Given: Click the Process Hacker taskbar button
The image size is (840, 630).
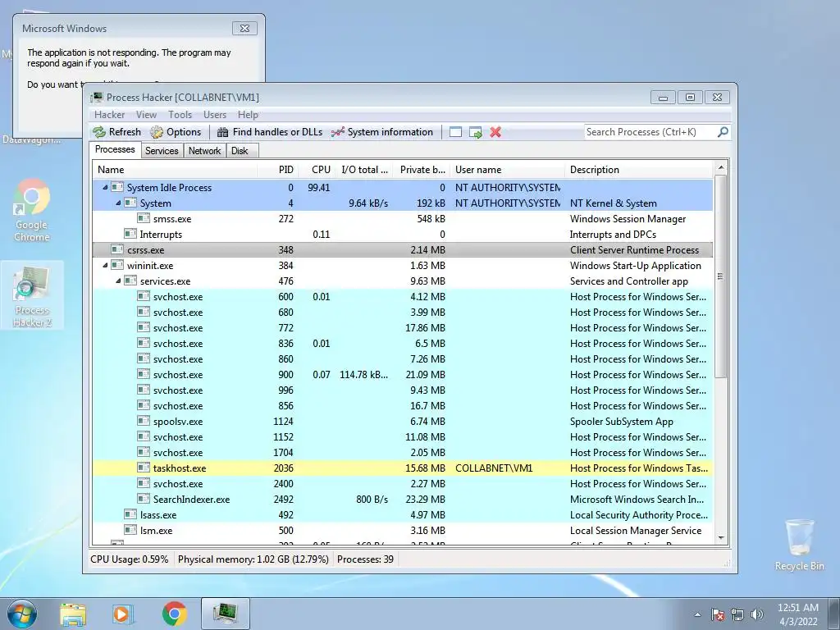Looking at the screenshot, I should click(x=226, y=614).
